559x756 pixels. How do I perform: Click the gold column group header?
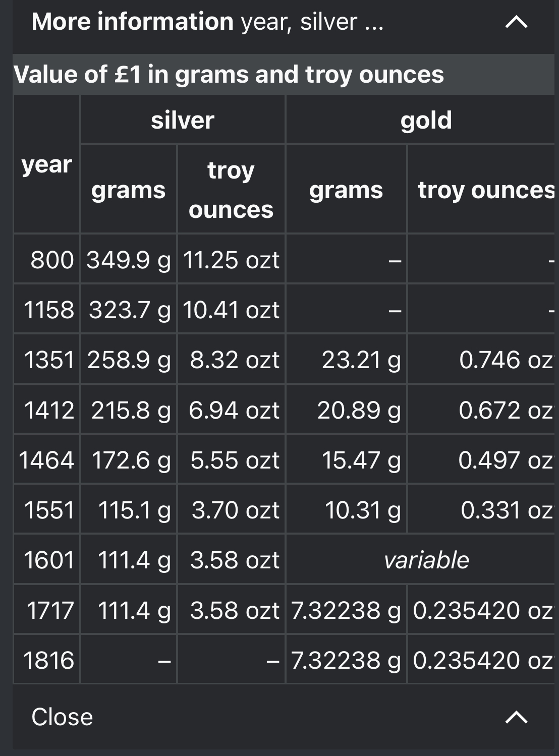425,120
